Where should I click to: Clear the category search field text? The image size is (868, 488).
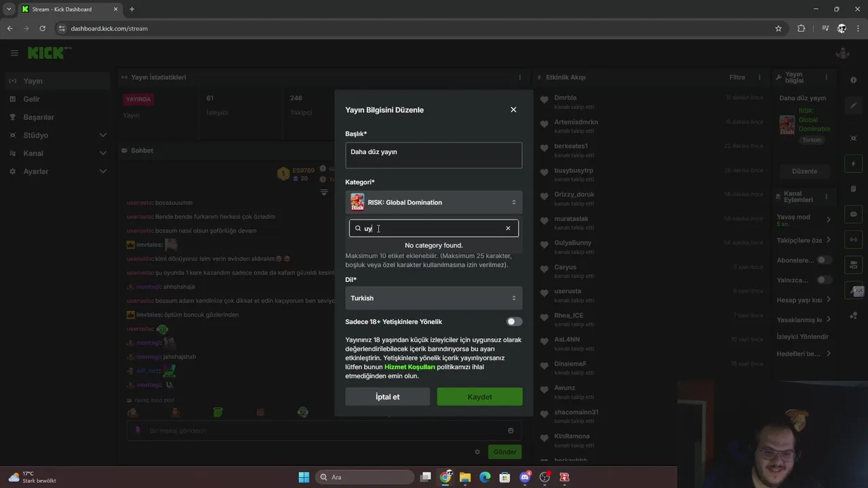508,228
